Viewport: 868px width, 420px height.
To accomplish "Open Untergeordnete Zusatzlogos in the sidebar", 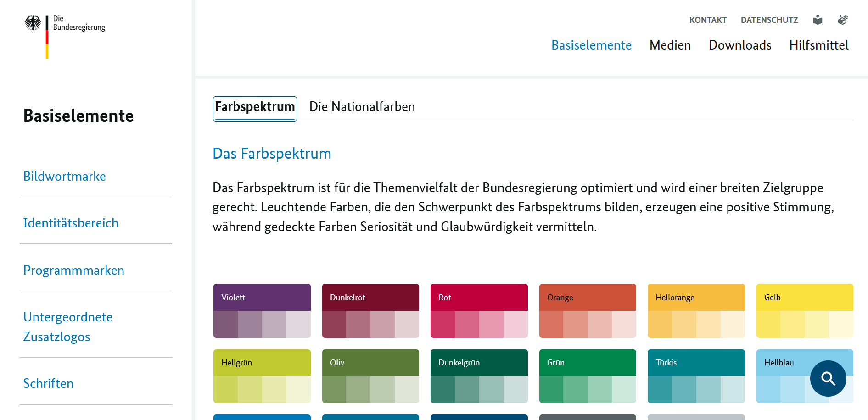I will [x=68, y=326].
